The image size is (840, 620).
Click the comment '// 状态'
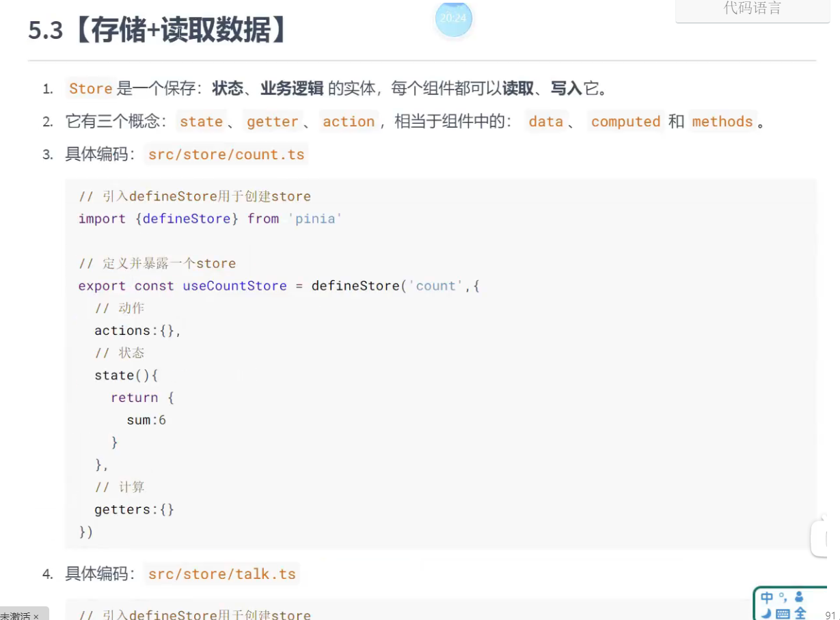[120, 353]
